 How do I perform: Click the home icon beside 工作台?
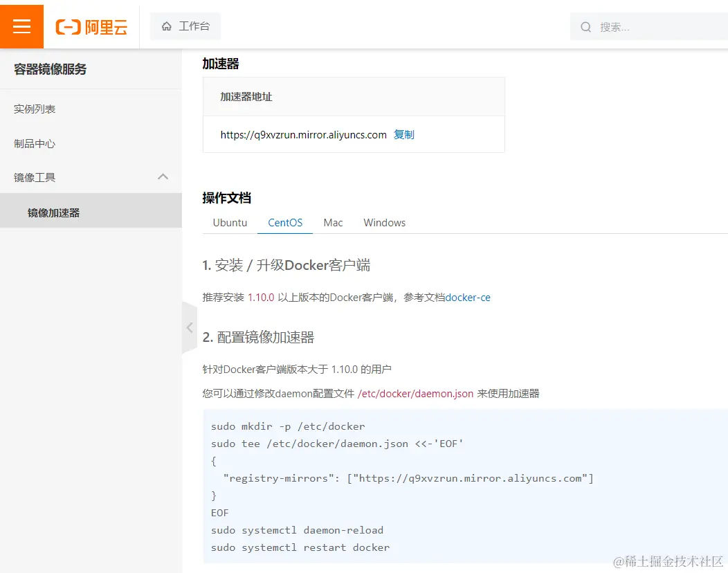[167, 26]
